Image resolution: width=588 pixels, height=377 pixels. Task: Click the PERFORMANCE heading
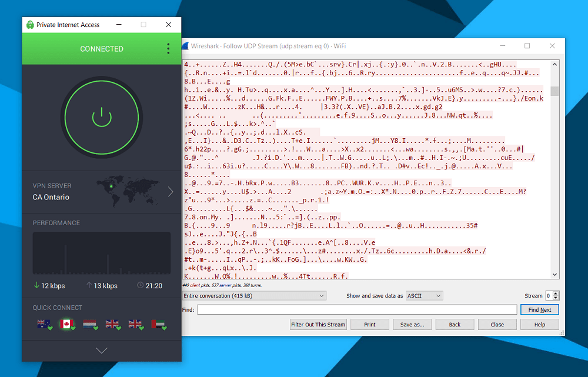click(x=56, y=223)
